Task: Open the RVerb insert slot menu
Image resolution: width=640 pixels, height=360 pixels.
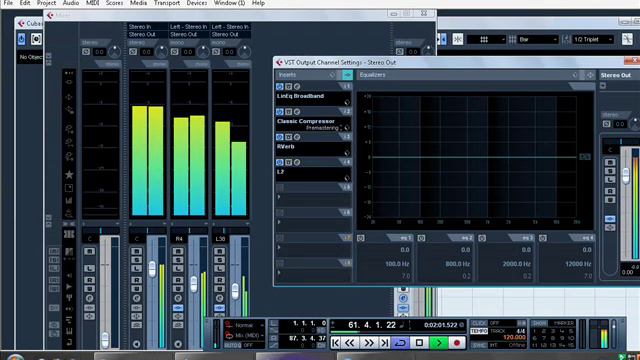Action: point(313,147)
